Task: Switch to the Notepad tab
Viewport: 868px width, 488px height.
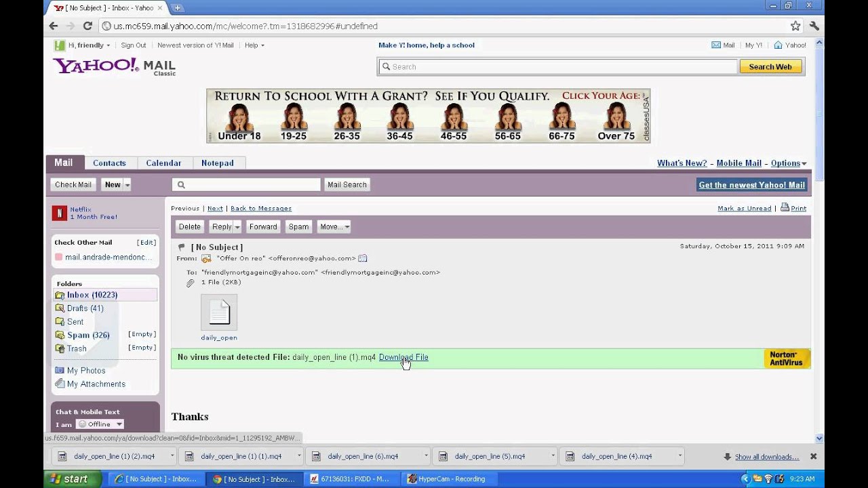Action: pyautogui.click(x=218, y=163)
